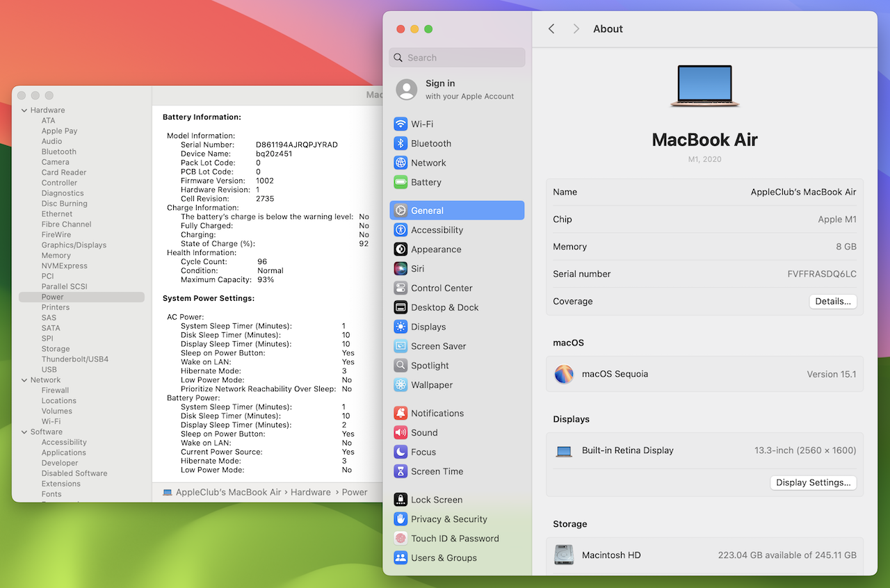Open Wi-Fi settings icon in sidebar
The width and height of the screenshot is (890, 588).
pyautogui.click(x=400, y=124)
